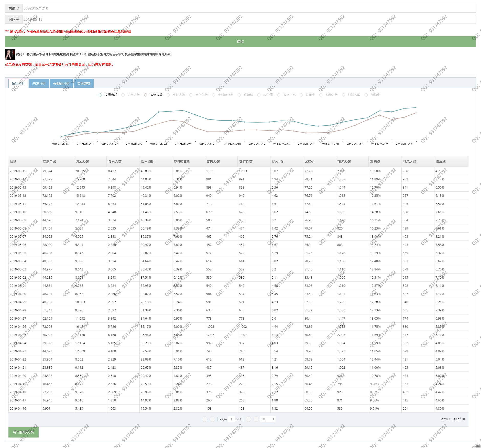Viewport: 481px width, 448px height.
Task: Click the 2019-04-24 axis label on chart
Action: (159, 144)
